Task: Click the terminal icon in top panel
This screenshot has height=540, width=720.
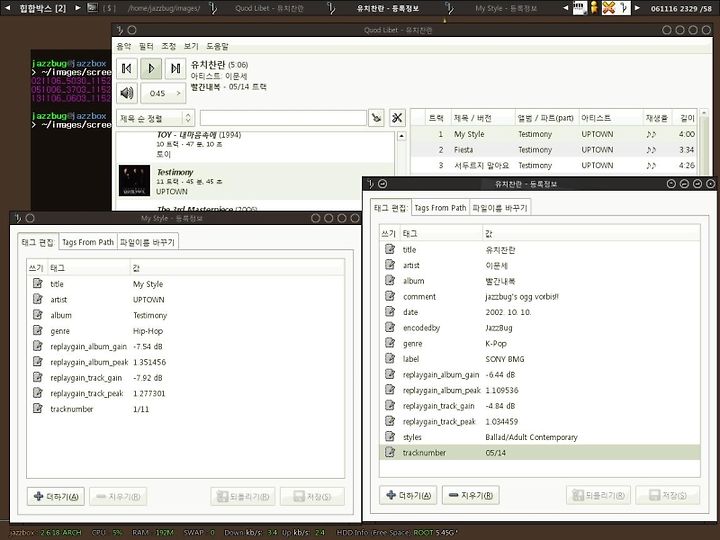Action: 92,8
